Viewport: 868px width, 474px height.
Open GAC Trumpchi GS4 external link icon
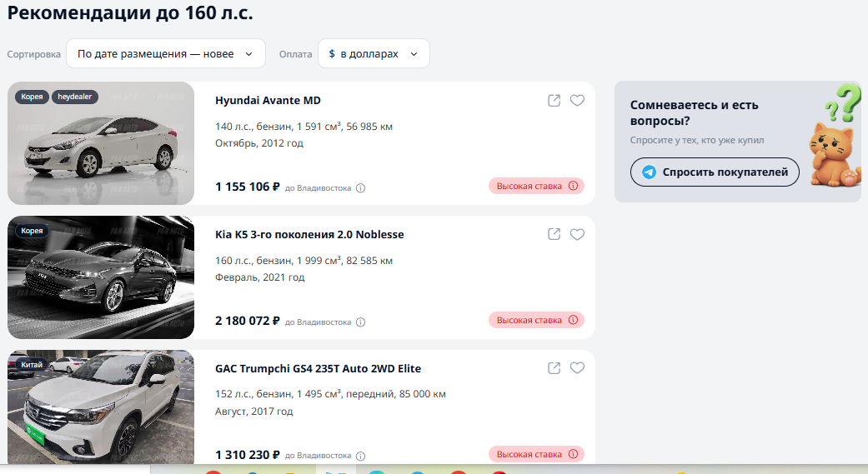point(554,368)
